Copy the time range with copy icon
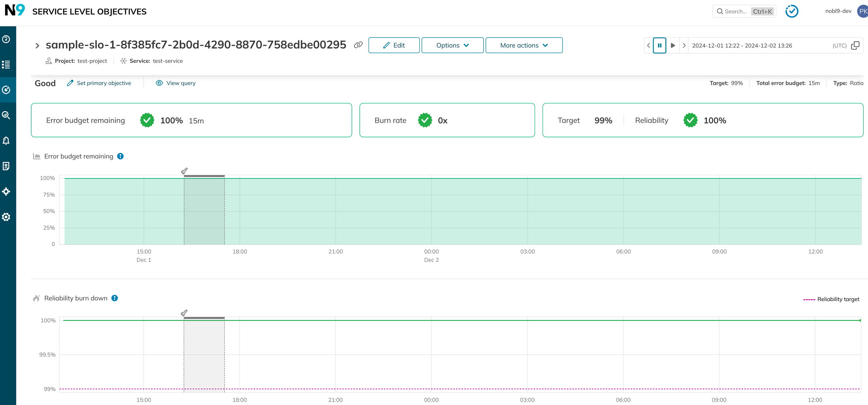Viewport: 868px width, 405px height. coord(855,45)
